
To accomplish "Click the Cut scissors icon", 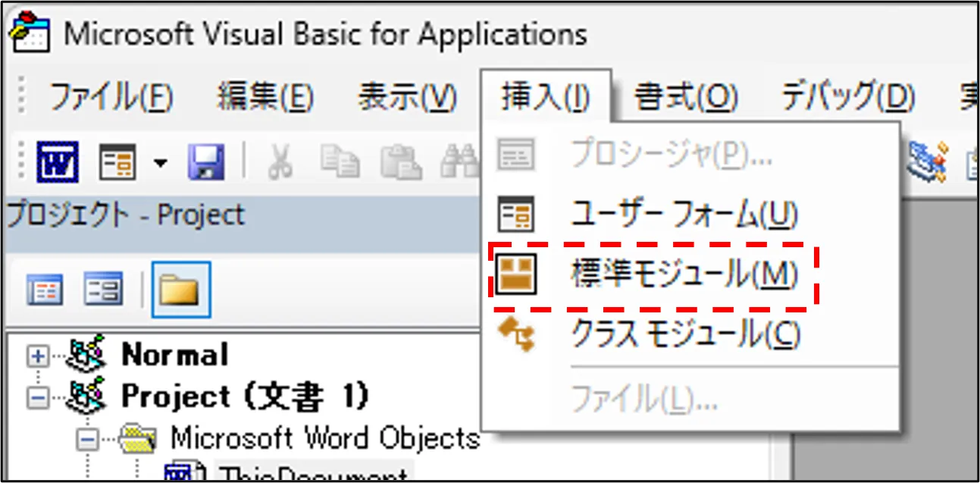I will pos(280,162).
